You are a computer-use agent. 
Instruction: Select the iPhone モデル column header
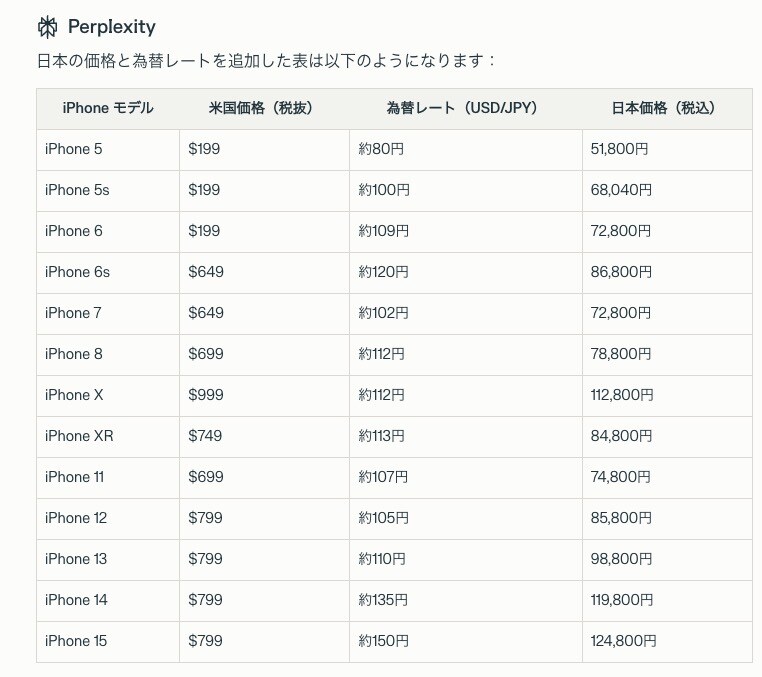point(108,108)
